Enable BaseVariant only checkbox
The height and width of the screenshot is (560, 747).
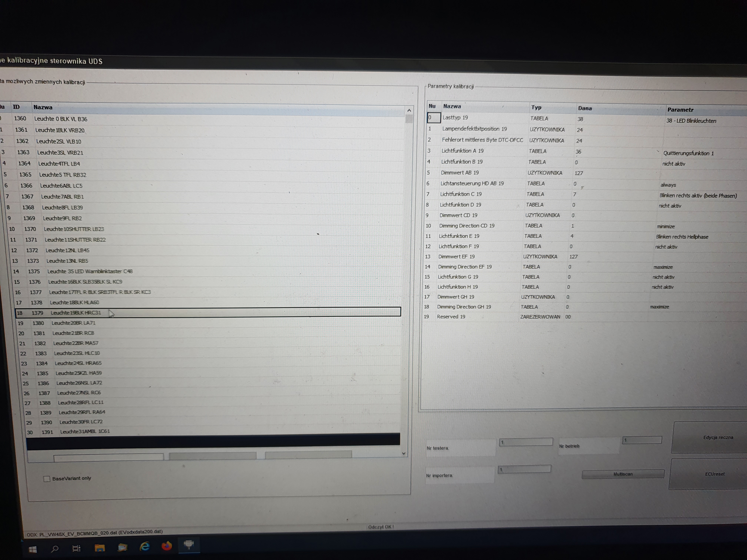[x=47, y=479]
